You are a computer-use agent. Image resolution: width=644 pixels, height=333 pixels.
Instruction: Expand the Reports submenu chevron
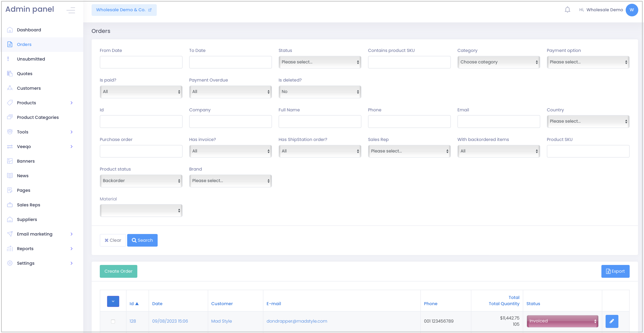pyautogui.click(x=72, y=248)
